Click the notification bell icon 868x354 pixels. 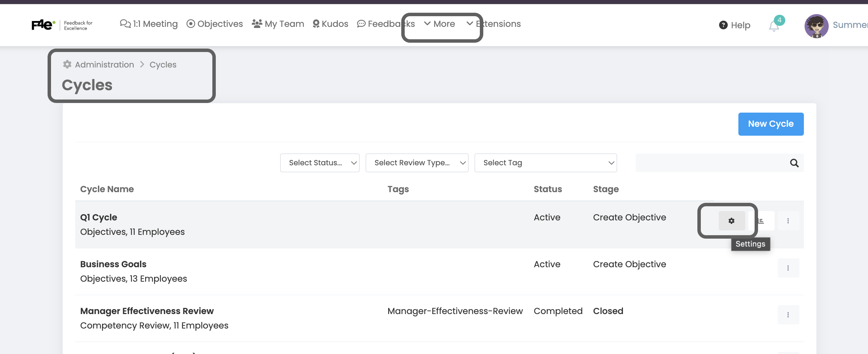[774, 26]
